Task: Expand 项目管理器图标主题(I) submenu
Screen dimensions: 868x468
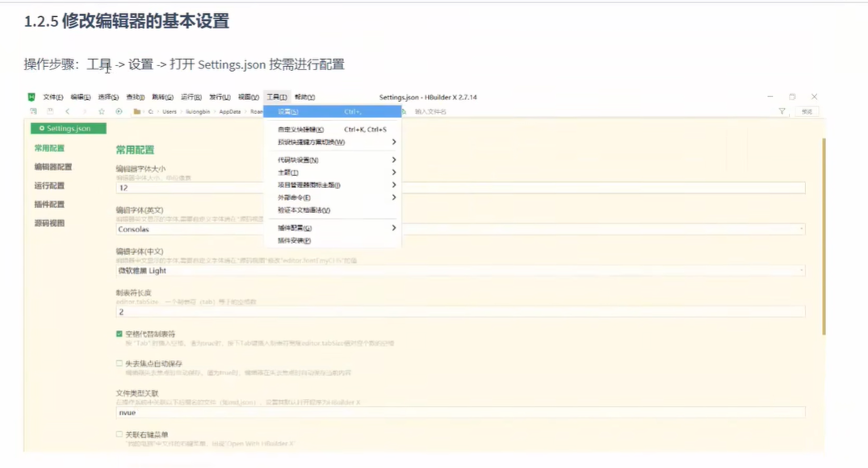Action: coord(332,185)
